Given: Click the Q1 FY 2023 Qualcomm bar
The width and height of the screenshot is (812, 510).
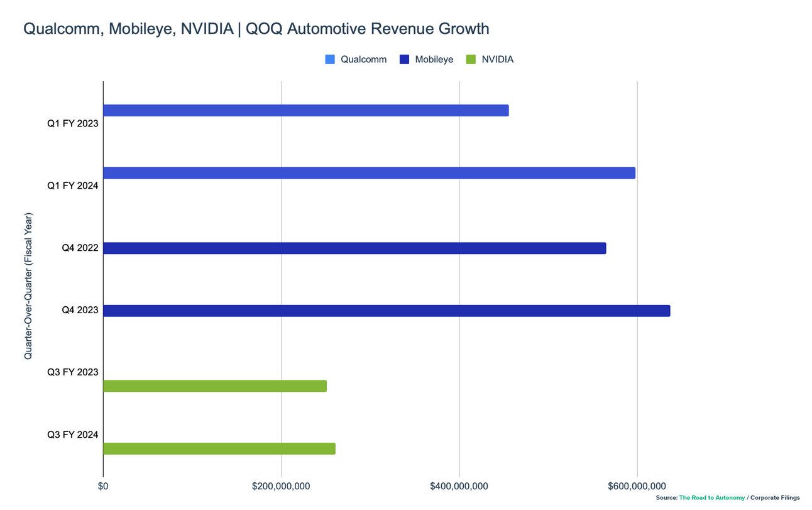Looking at the screenshot, I should coord(305,111).
